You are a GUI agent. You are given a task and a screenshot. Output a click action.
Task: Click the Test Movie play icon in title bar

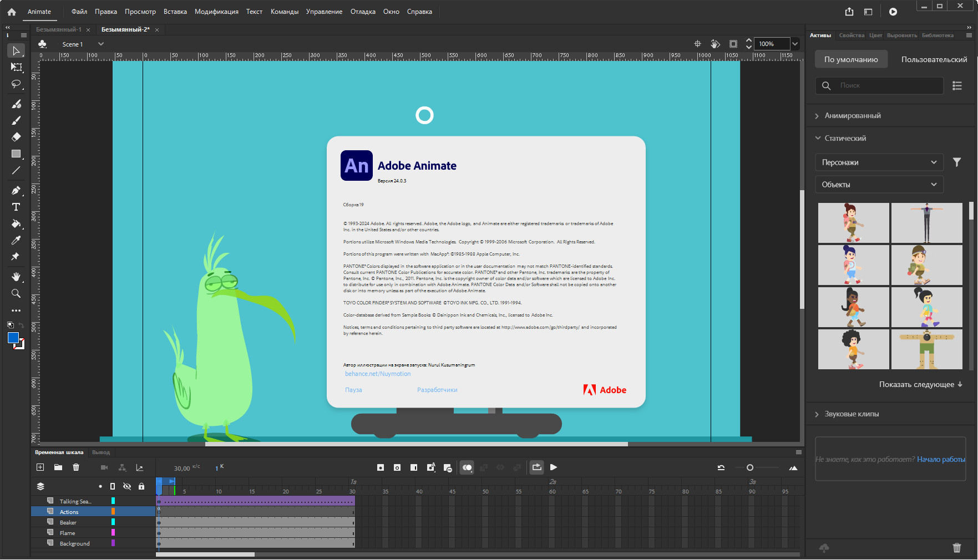click(893, 12)
